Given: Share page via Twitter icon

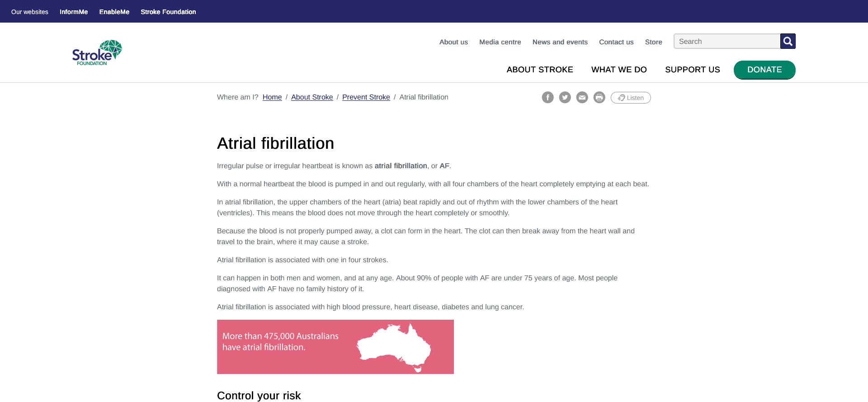Looking at the screenshot, I should tap(565, 98).
